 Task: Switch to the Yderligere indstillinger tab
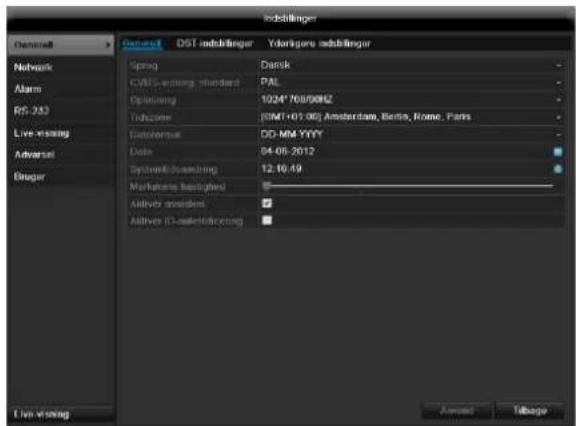pyautogui.click(x=319, y=44)
